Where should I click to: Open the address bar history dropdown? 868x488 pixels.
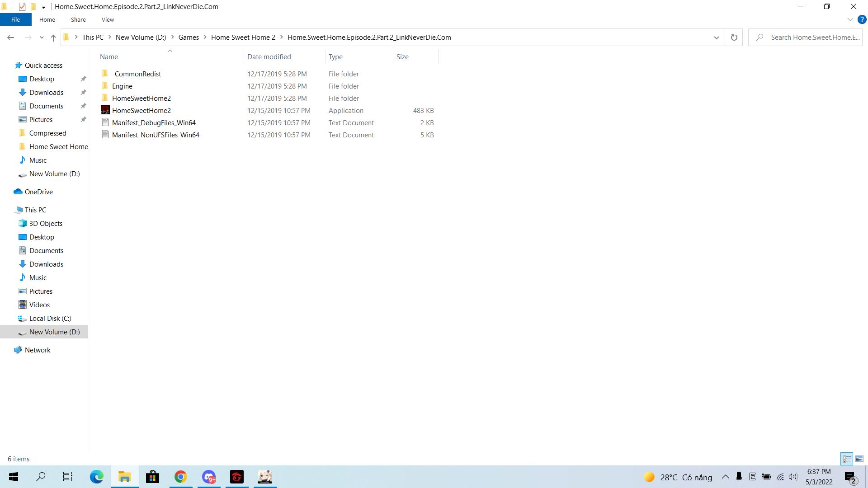(716, 38)
